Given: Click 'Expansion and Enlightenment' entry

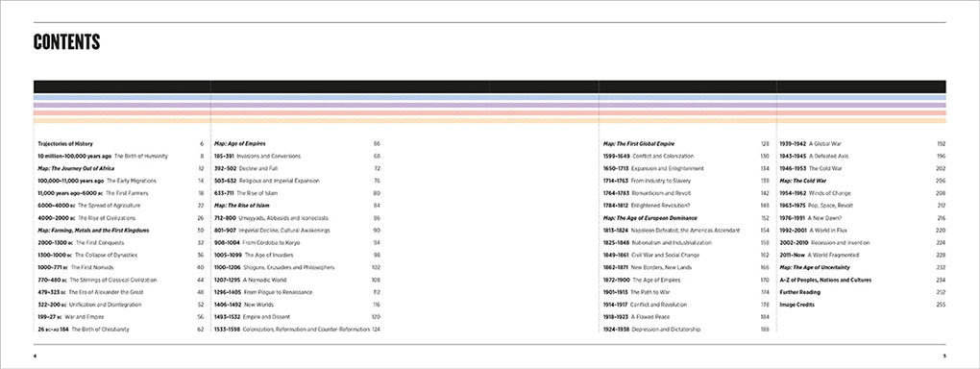Looking at the screenshot, I should tap(668, 168).
